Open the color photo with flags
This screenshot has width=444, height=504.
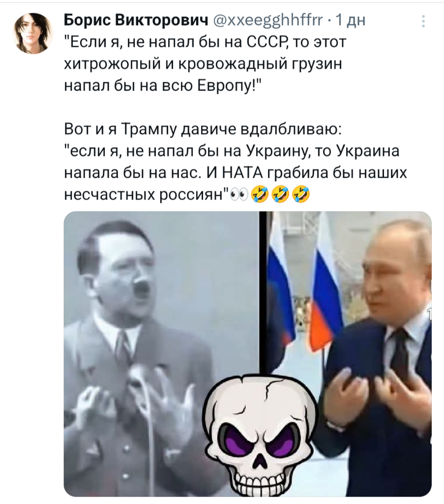tap(346, 353)
